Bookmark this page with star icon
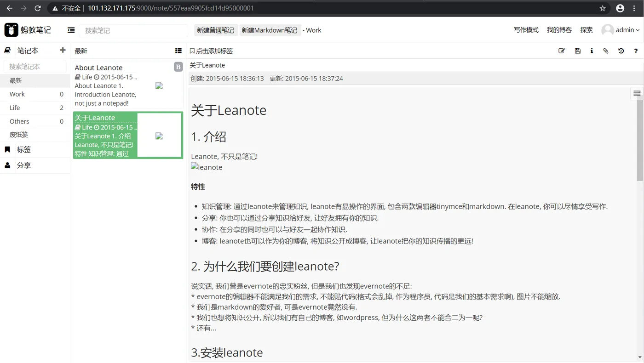The height and width of the screenshot is (363, 644). [603, 8]
